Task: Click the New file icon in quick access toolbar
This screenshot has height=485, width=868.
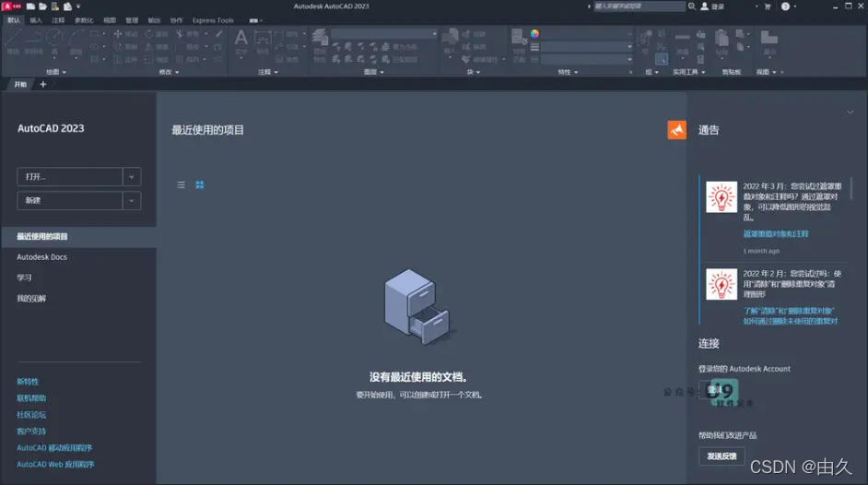Action: 30,6
